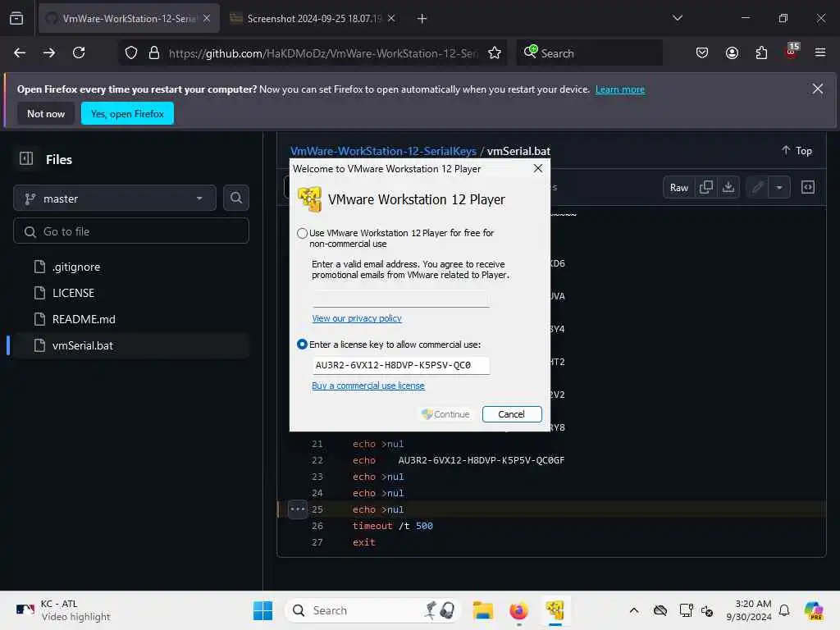Select free non-commercial use radio option
This screenshot has height=630, width=840.
302,233
